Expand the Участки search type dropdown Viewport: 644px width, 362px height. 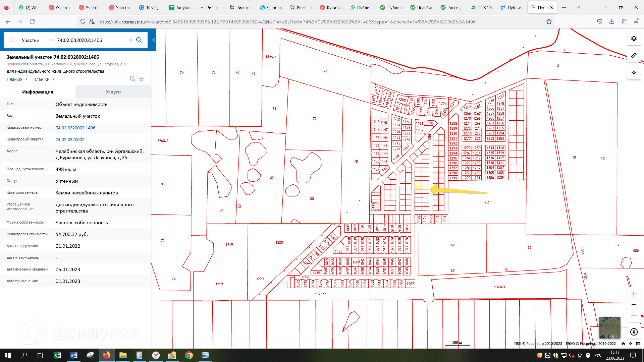[51, 40]
